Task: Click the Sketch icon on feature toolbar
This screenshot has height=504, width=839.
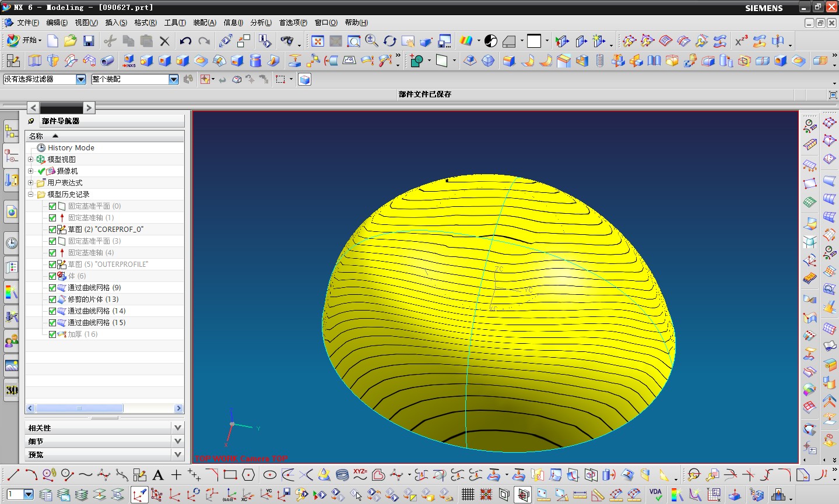Action: click(x=13, y=61)
